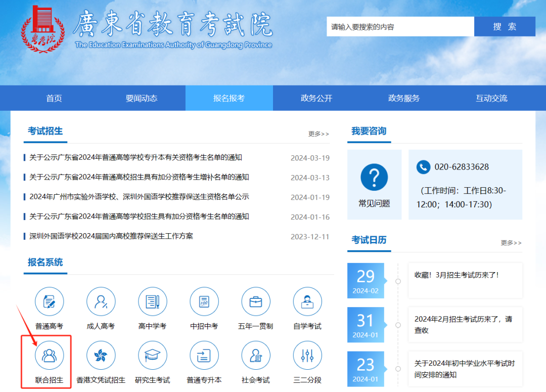Select the 五年一贯制 briefcase icon
Screen dimensions: 546x392
click(x=255, y=302)
